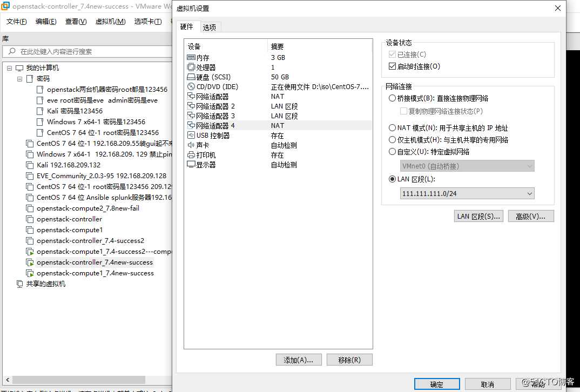The height and width of the screenshot is (392, 580).
Task: Click the 取消 button
Action: pyautogui.click(x=488, y=384)
